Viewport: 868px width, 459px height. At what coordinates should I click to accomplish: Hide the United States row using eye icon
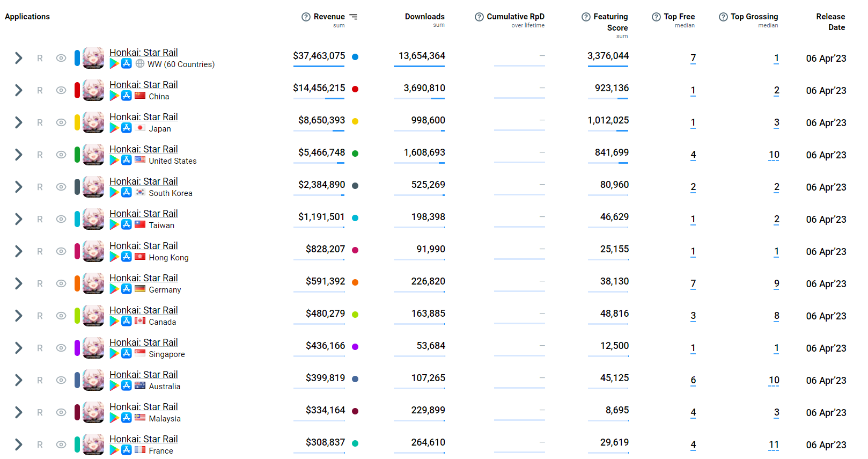pyautogui.click(x=61, y=155)
